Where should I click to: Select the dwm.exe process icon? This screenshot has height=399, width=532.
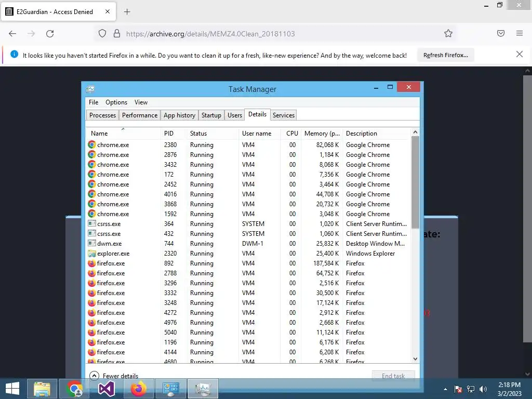91,243
